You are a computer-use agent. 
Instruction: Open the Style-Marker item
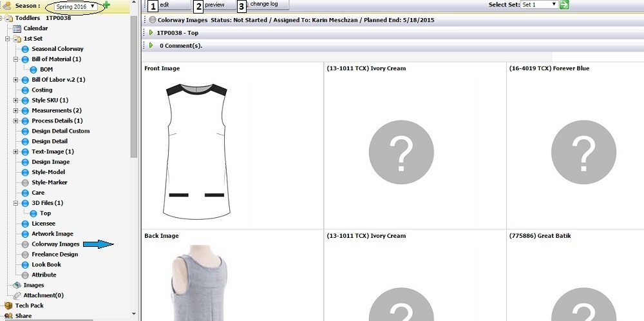50,182
